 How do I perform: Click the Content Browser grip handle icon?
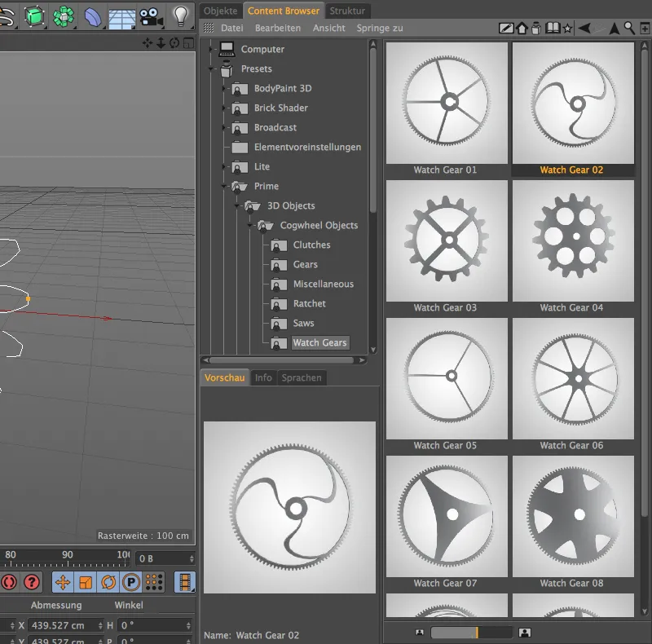(x=209, y=29)
